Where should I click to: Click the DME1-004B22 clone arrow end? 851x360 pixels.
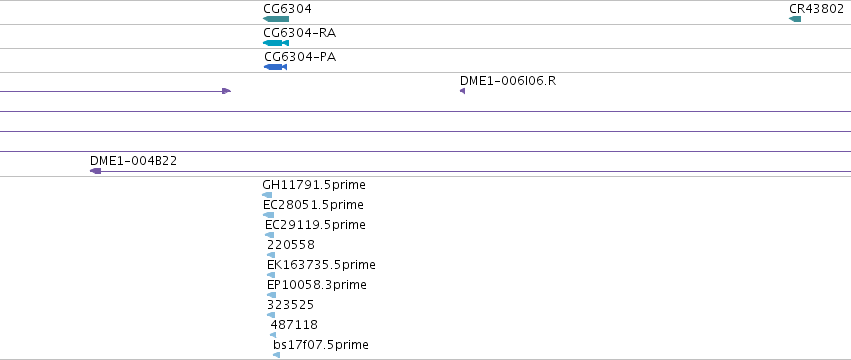click(96, 171)
